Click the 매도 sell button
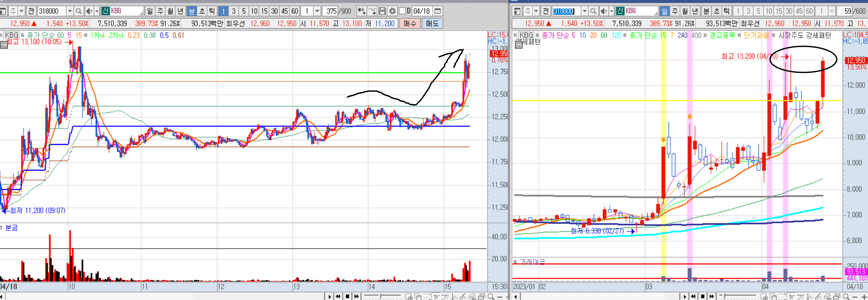This screenshot has height=300, width=868. coord(432,24)
